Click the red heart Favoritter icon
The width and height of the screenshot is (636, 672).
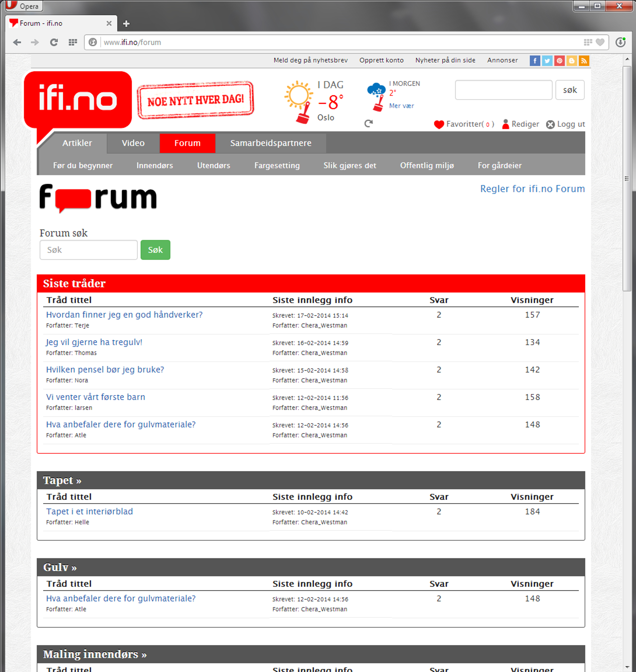tap(439, 124)
